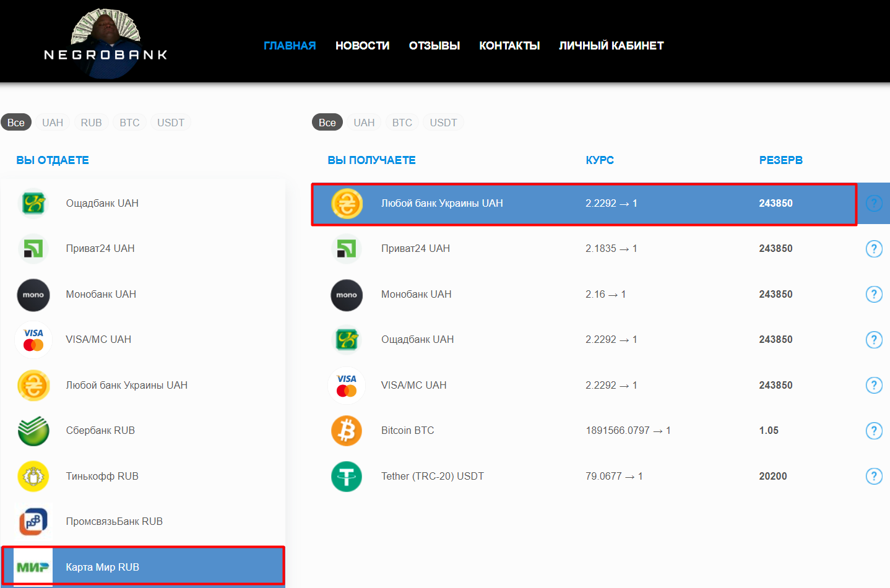Filter receive list by BTC

click(x=402, y=123)
